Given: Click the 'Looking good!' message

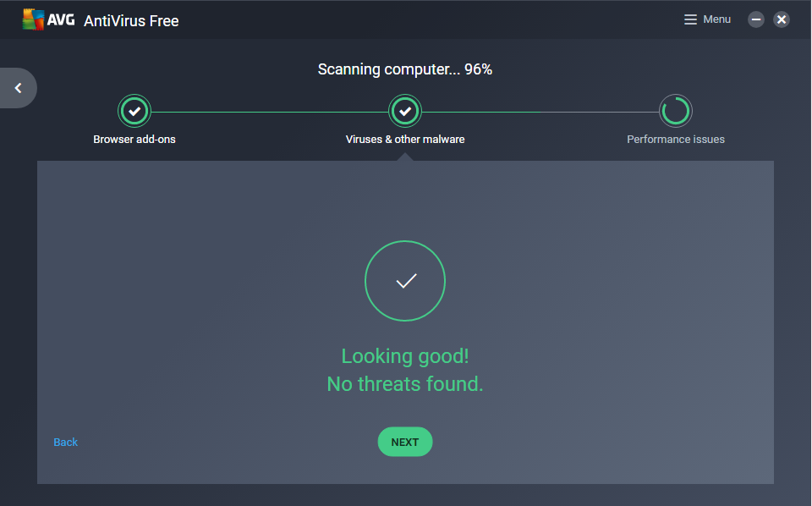Looking at the screenshot, I should coord(405,356).
